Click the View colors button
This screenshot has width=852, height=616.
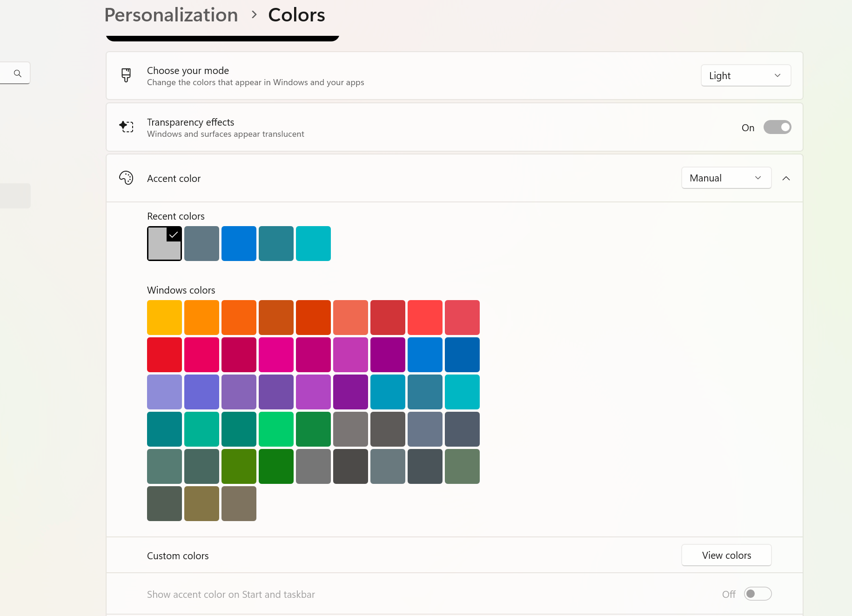(726, 556)
